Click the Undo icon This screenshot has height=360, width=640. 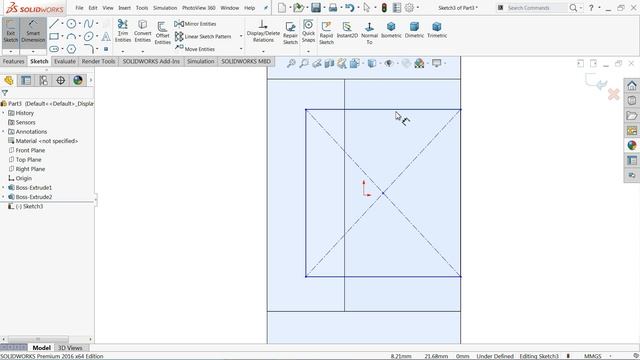(349, 8)
